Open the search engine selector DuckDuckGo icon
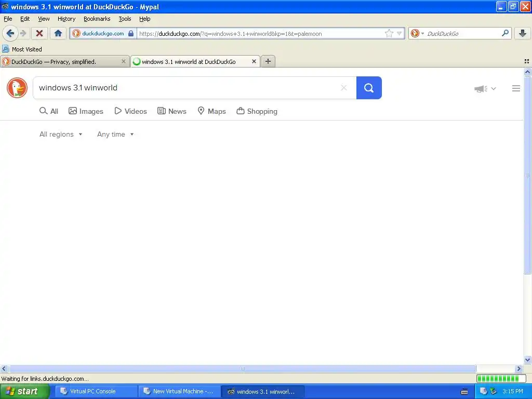 (417, 33)
